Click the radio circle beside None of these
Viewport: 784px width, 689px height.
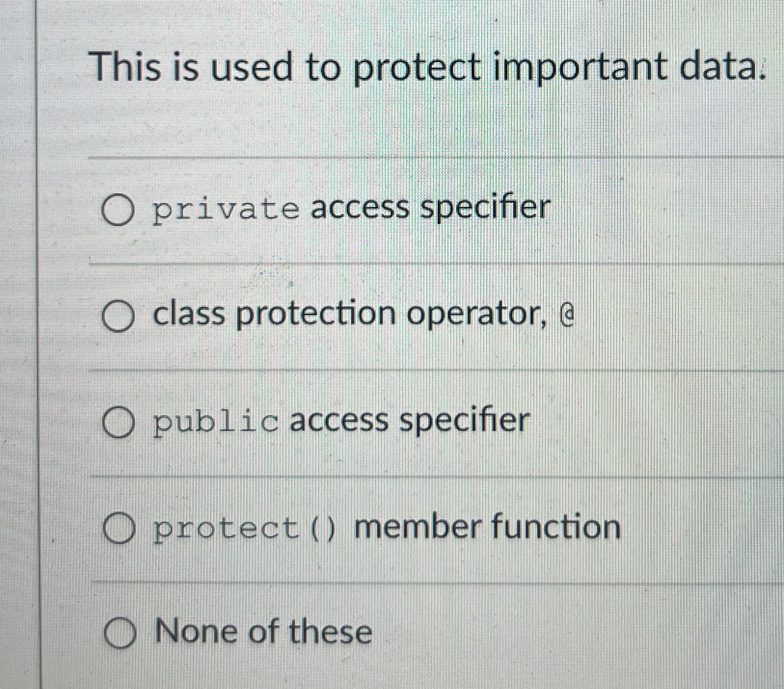121,632
